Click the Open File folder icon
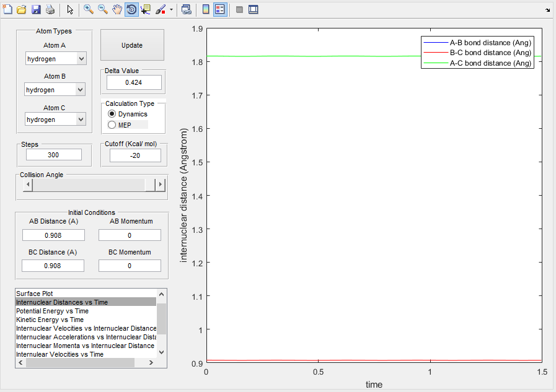 pos(21,9)
